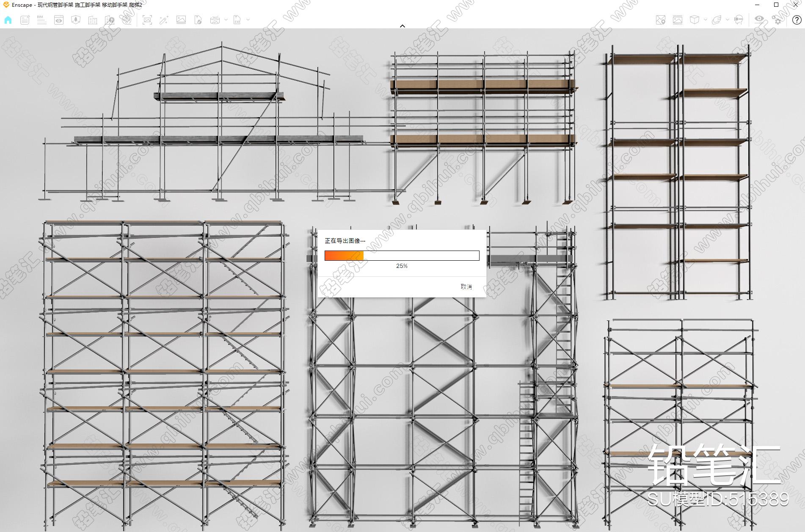The width and height of the screenshot is (805, 532).
Task: Click 取消 to cancel the image export
Action: coord(466,287)
